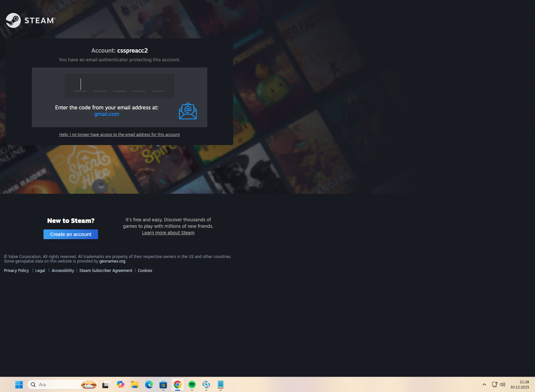This screenshot has width=535, height=392.
Task: Open Microsoft Edge from the taskbar
Action: point(149,385)
